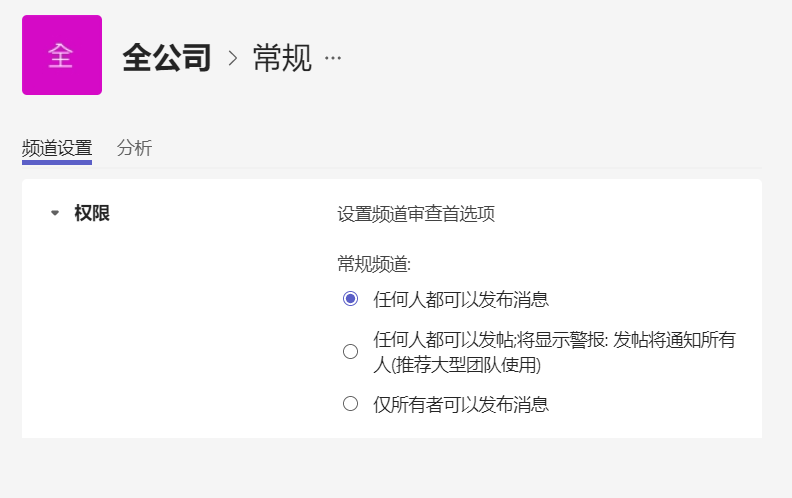Click the purple underline beneath 频道设置
Screen dimensions: 792x498
pyautogui.click(x=57, y=163)
